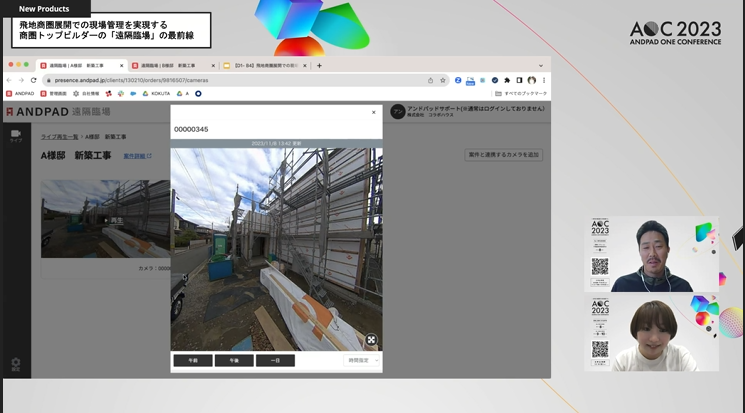Click 案件と連携するカメラを追加 button
745x413 pixels.
pyautogui.click(x=504, y=155)
